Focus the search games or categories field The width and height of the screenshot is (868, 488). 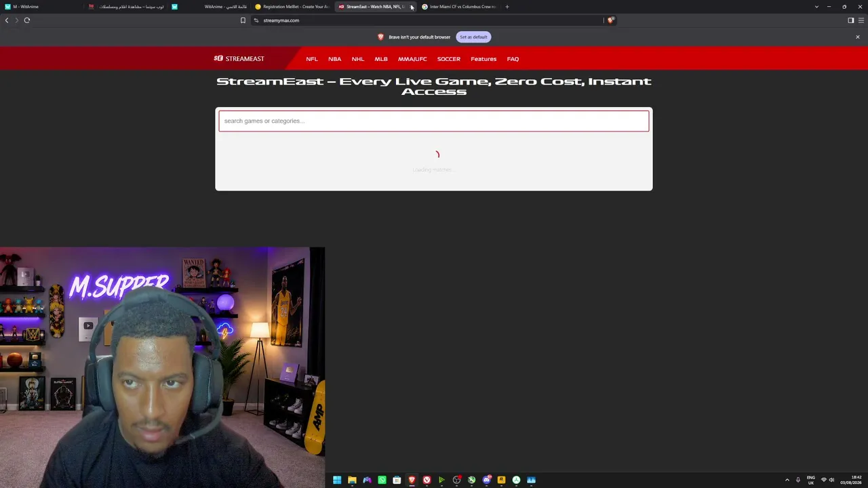click(x=434, y=121)
